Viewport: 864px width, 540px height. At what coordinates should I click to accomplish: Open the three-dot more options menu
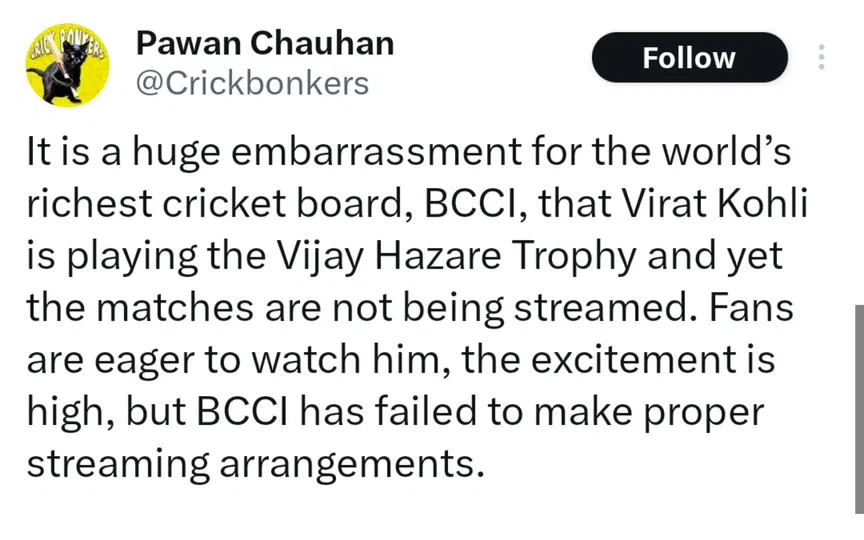[x=822, y=57]
